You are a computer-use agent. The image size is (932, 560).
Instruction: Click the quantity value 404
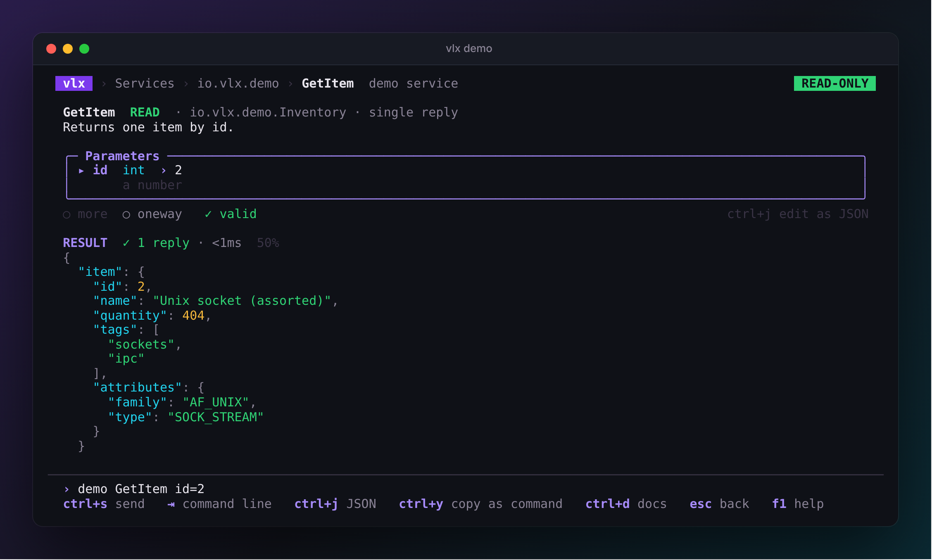tap(193, 316)
